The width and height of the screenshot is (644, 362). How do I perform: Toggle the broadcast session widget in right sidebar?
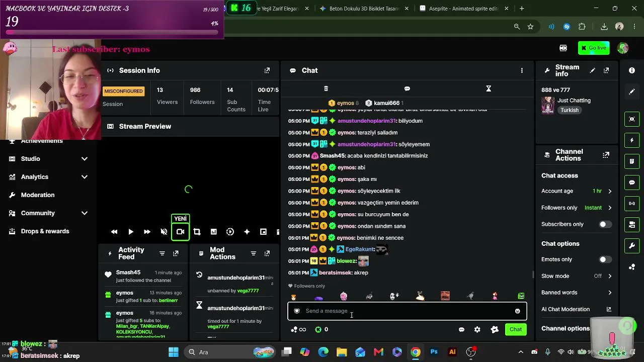pos(632,204)
